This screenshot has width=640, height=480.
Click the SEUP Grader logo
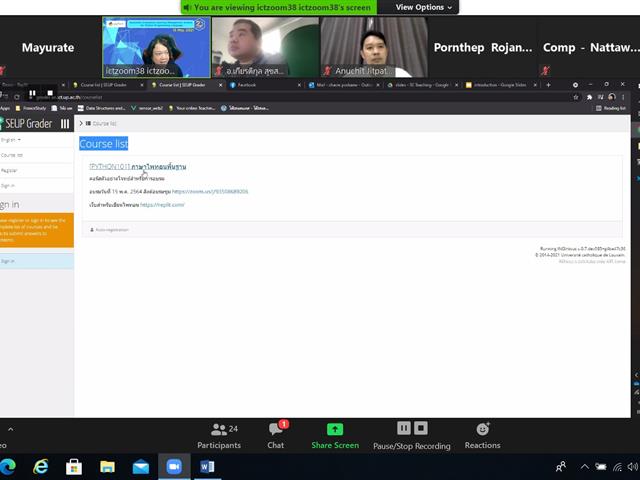tap(27, 124)
